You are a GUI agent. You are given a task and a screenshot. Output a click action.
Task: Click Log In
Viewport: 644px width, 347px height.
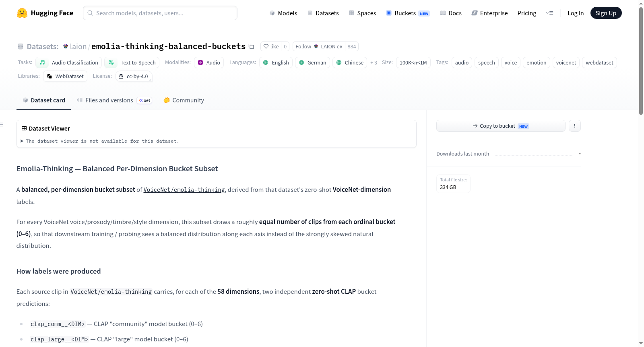click(576, 13)
